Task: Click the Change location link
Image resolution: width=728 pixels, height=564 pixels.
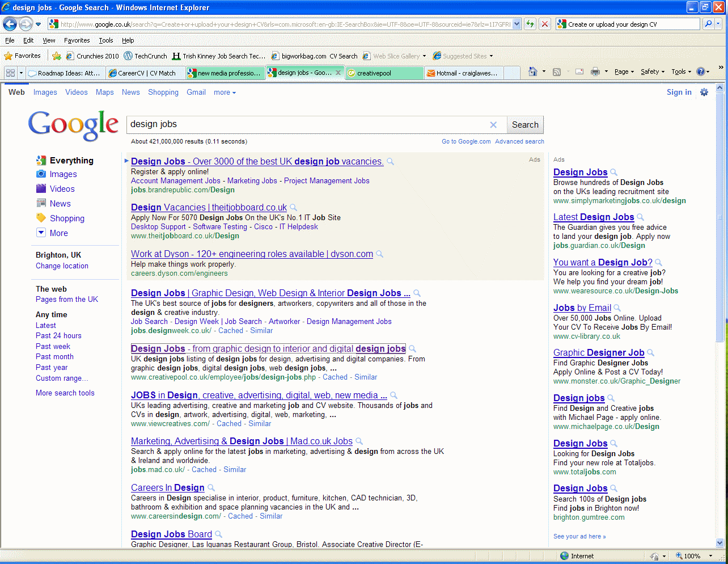Action: (62, 266)
